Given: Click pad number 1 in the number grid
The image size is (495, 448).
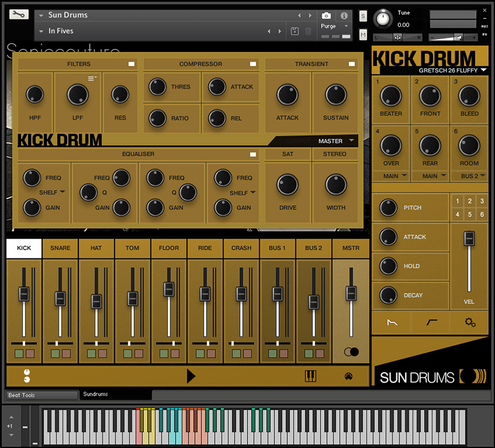Looking at the screenshot, I should tap(458, 201).
